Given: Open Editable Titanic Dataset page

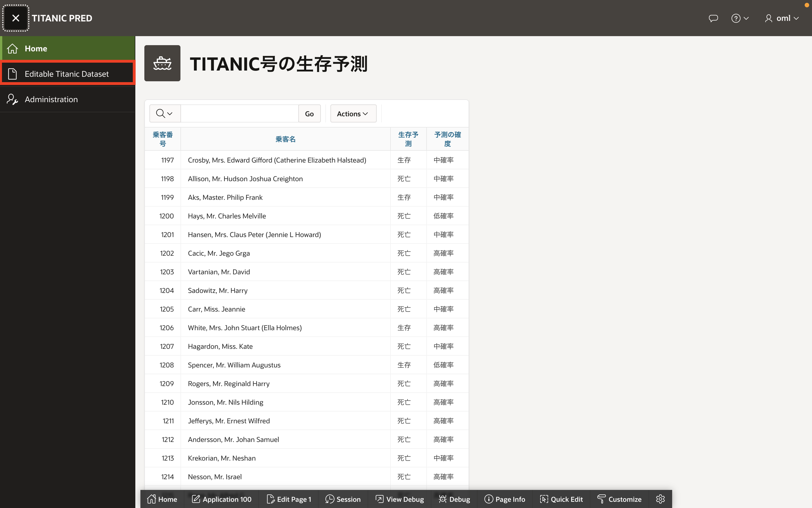Looking at the screenshot, I should [x=67, y=74].
